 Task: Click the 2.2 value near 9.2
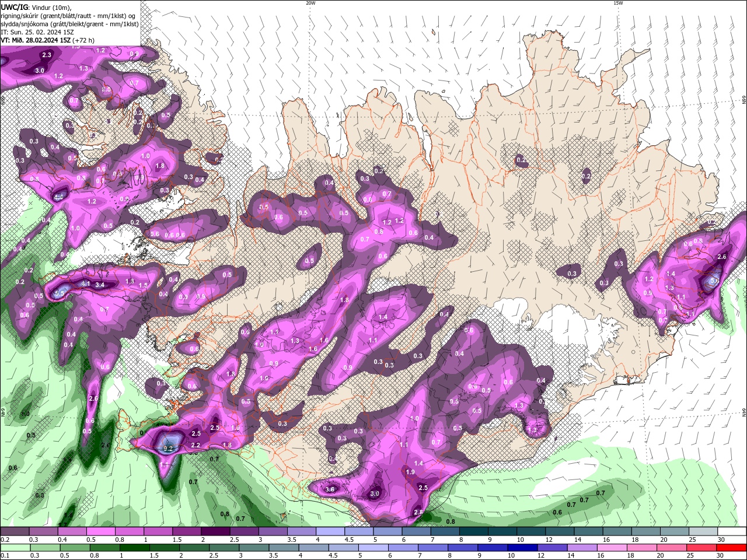(196, 445)
